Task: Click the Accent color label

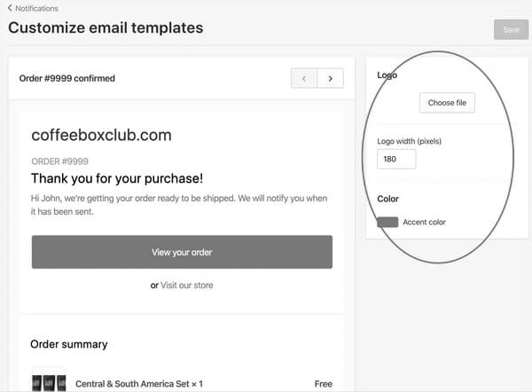Action: pyautogui.click(x=424, y=223)
